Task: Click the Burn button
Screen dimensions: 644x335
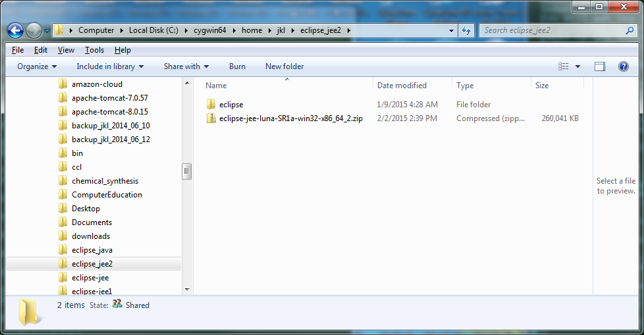Action: pyautogui.click(x=237, y=66)
